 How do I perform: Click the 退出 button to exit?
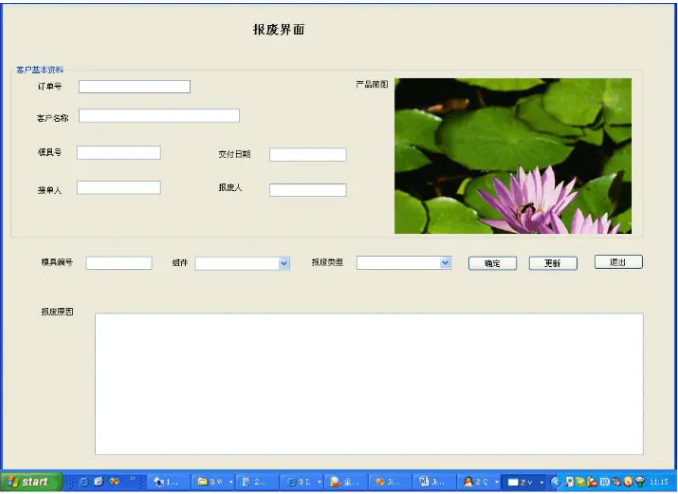(x=618, y=262)
